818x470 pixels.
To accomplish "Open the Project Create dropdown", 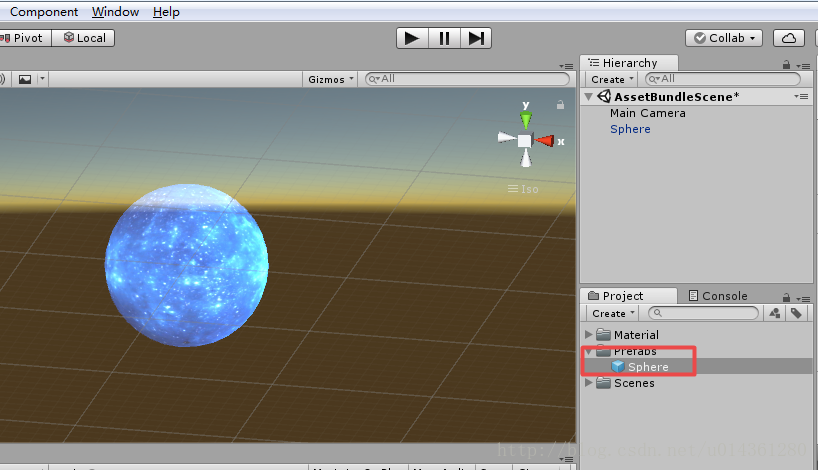I will [612, 313].
